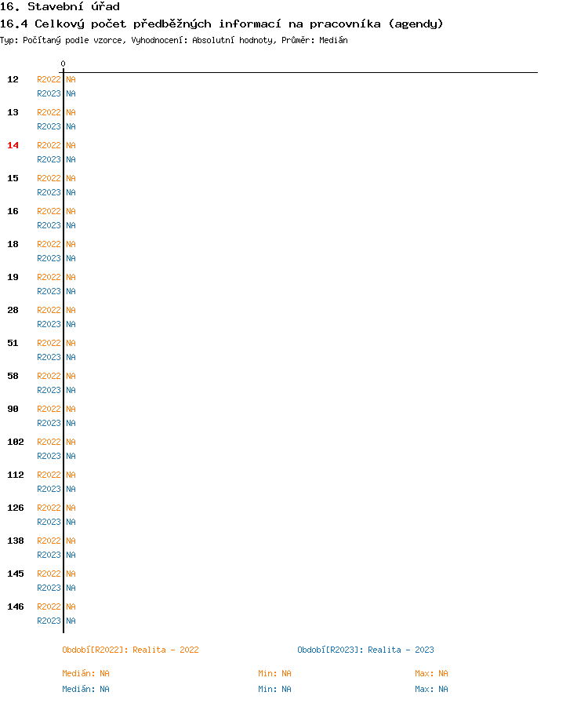Click the orange Min: NA statistic
This screenshot has width=588, height=703.
(274, 673)
